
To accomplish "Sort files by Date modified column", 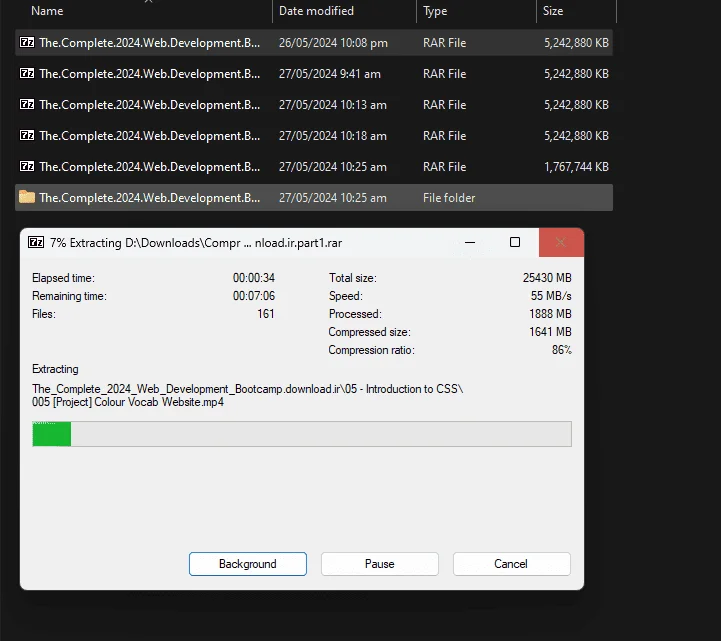I will pos(316,11).
